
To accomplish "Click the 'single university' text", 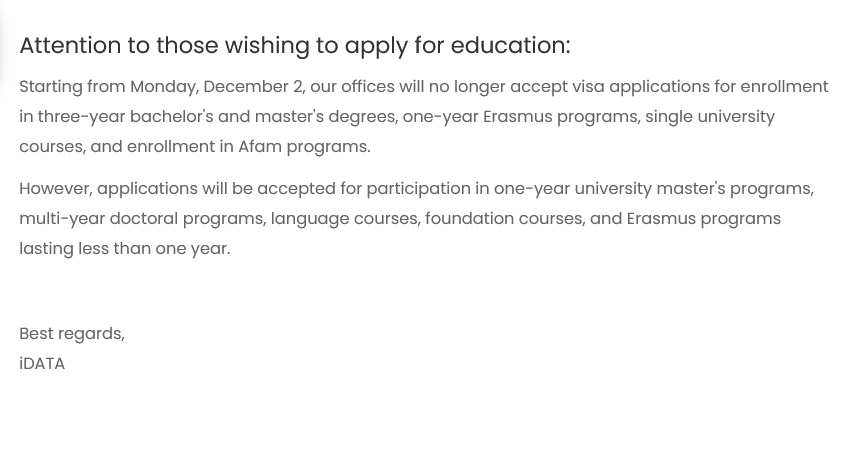I will click(710, 117).
